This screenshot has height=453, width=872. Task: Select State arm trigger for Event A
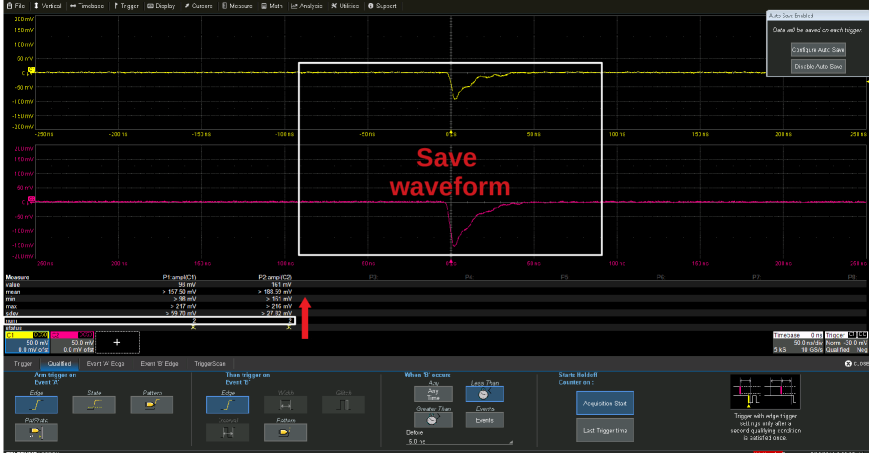tap(93, 404)
